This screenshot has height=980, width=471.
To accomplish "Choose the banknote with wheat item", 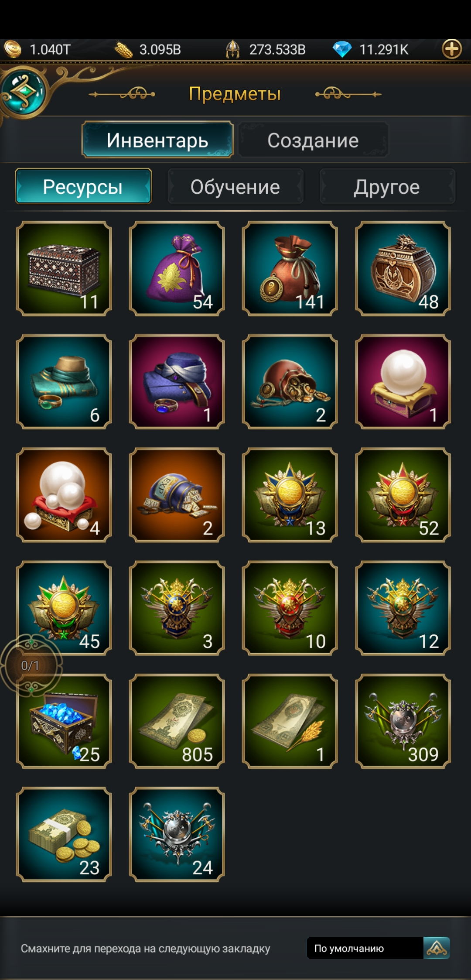I will click(x=290, y=721).
